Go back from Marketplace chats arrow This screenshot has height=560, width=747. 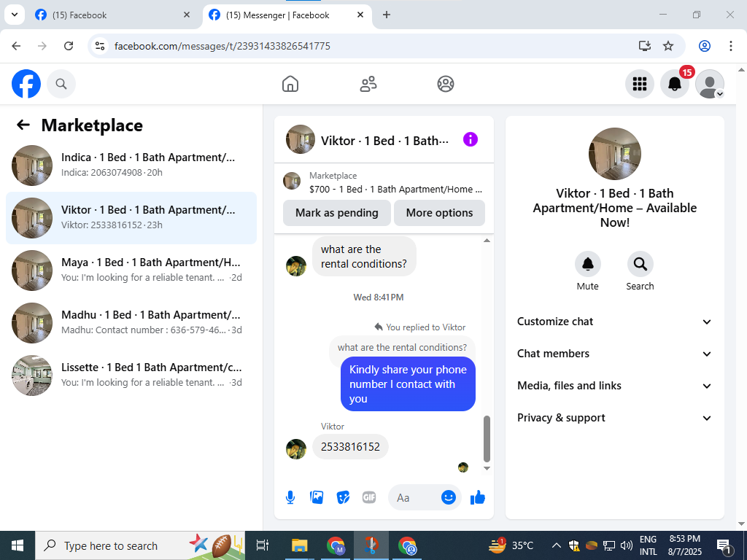(x=23, y=125)
